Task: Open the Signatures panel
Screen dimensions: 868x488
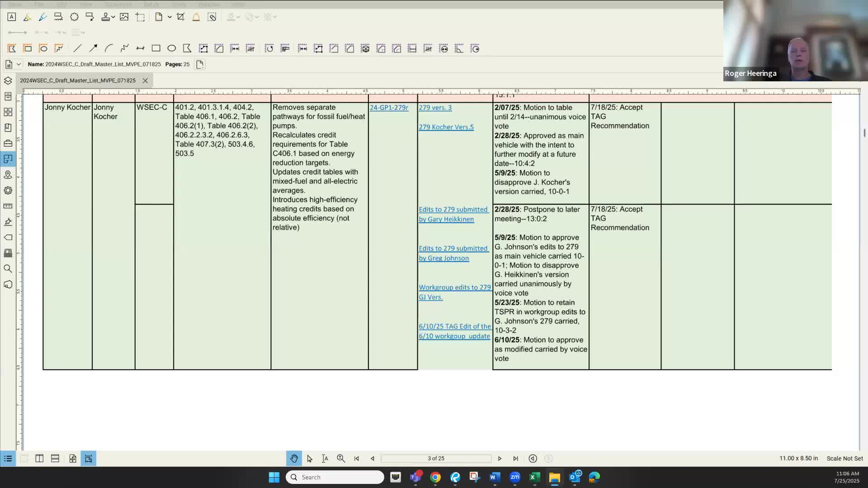Action: click(x=8, y=221)
